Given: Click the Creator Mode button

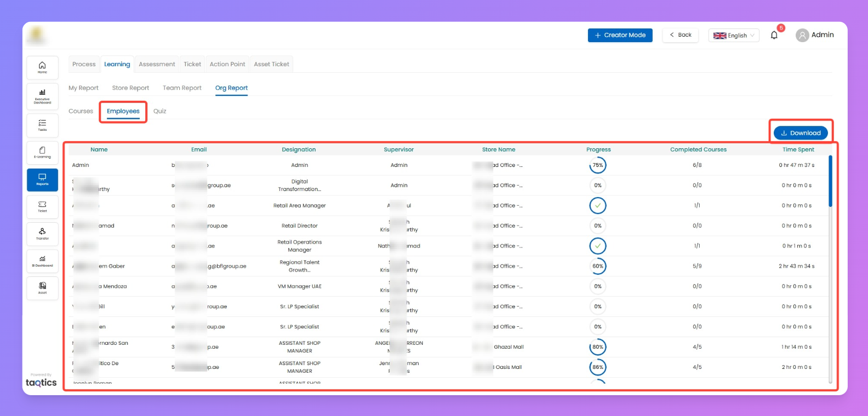Looking at the screenshot, I should pyautogui.click(x=620, y=35).
